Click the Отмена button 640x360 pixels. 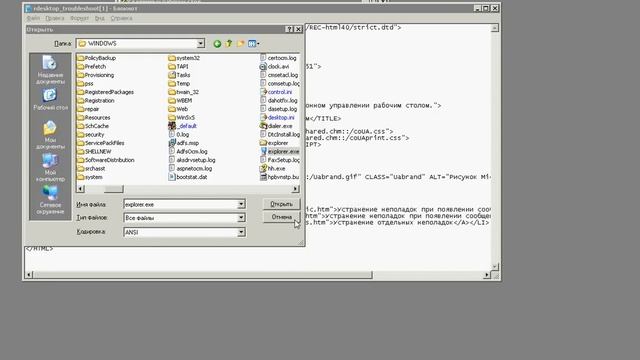[x=281, y=217]
